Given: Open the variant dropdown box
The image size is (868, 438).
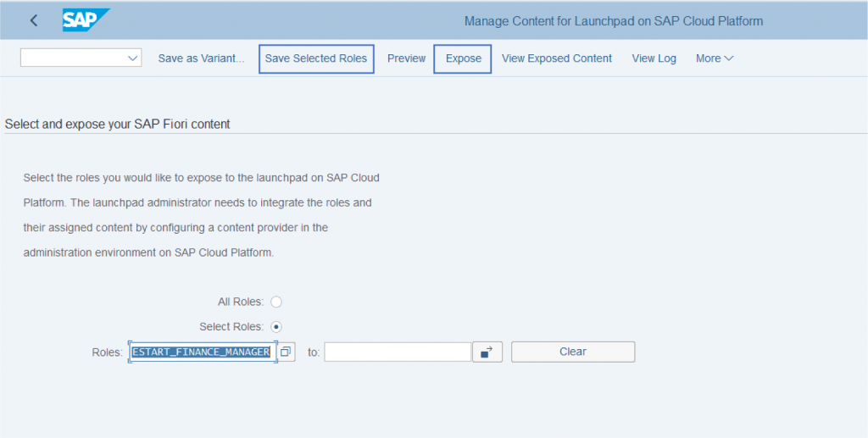Looking at the screenshot, I should (x=81, y=58).
